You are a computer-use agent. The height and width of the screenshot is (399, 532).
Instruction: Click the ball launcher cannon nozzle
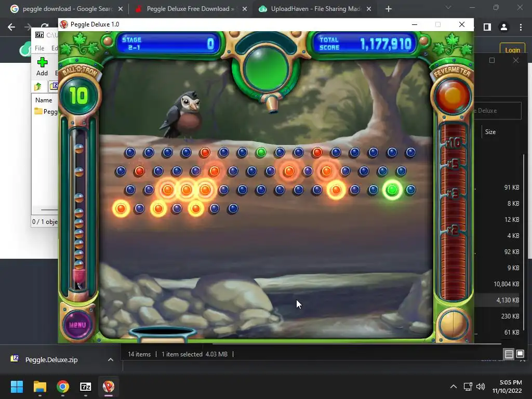[x=271, y=104]
